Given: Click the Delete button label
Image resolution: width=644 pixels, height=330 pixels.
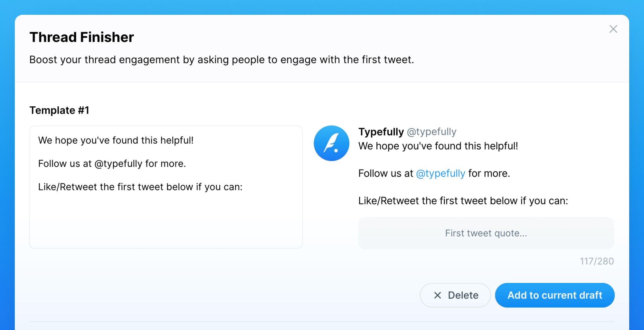Looking at the screenshot, I should click(463, 295).
